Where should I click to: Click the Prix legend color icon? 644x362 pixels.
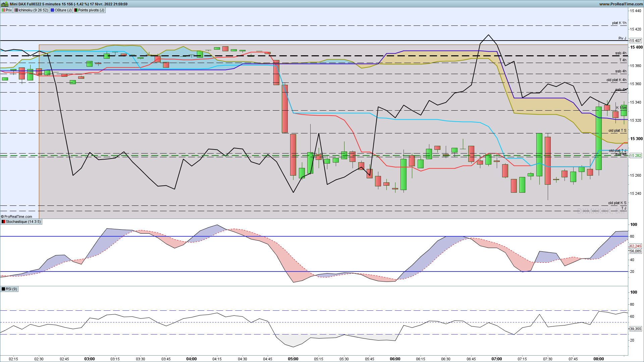[x=3, y=10]
